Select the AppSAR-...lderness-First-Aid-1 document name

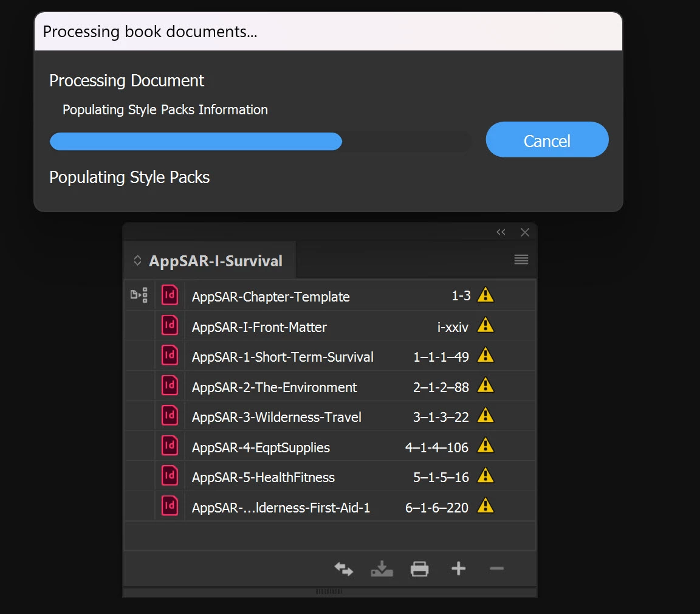(x=281, y=508)
